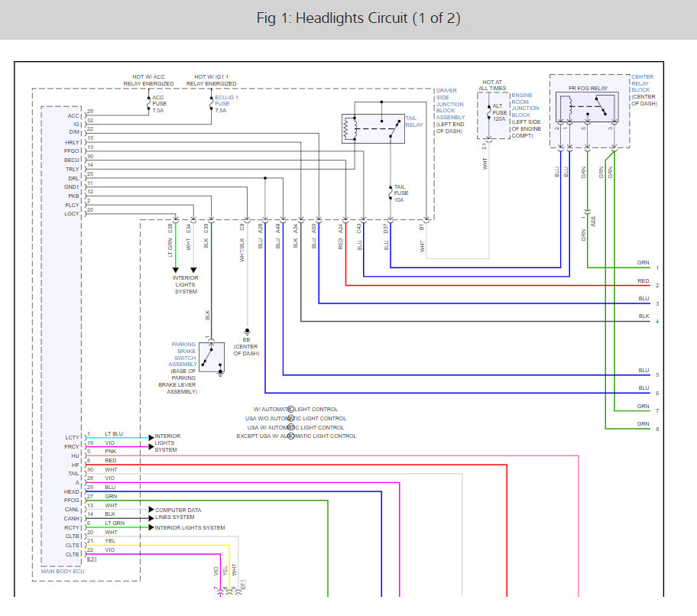Click the FFGO pin label
This screenshot has width=697, height=616.
[x=72, y=151]
